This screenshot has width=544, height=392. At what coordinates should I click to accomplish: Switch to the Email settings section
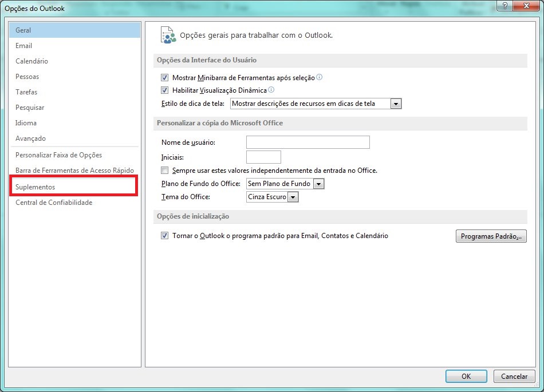[x=24, y=45]
